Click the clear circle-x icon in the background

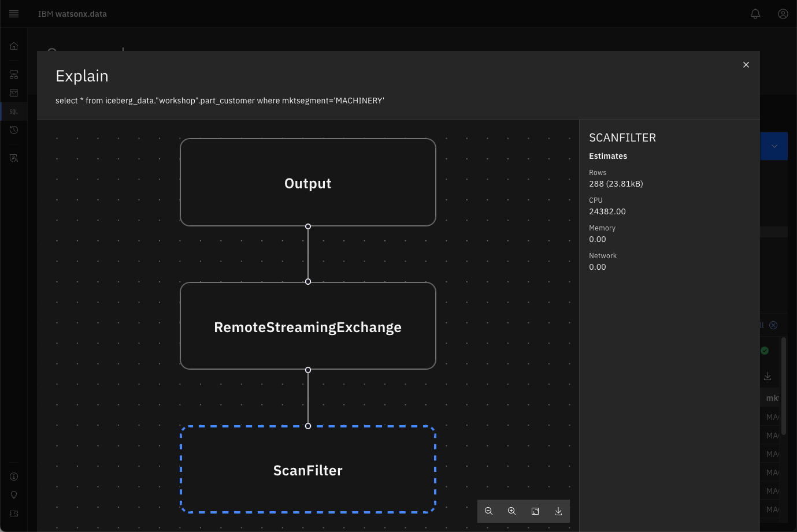(773, 325)
